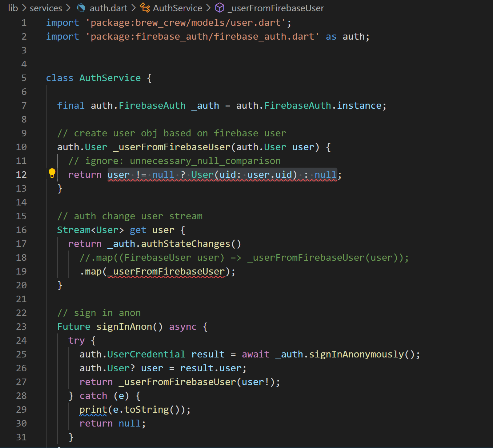The height and width of the screenshot is (448, 493).
Task: Click the chevron after 'lib' in the breadcrumb
Action: 24,8
